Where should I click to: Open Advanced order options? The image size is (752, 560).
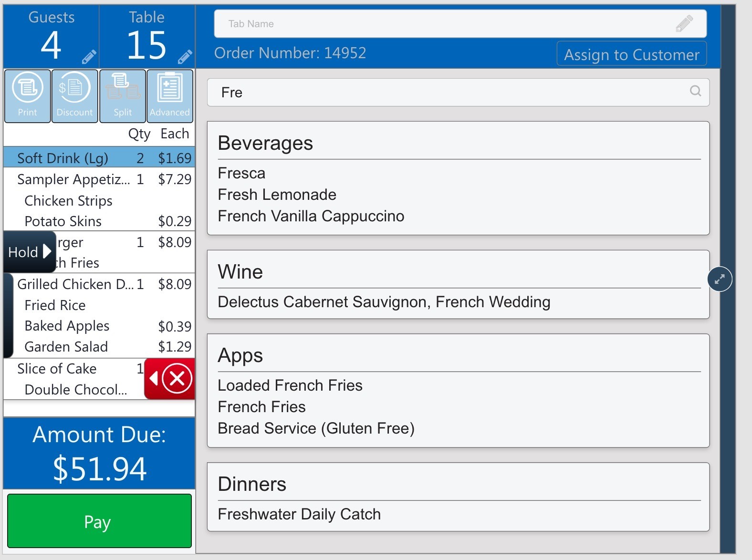(x=170, y=96)
